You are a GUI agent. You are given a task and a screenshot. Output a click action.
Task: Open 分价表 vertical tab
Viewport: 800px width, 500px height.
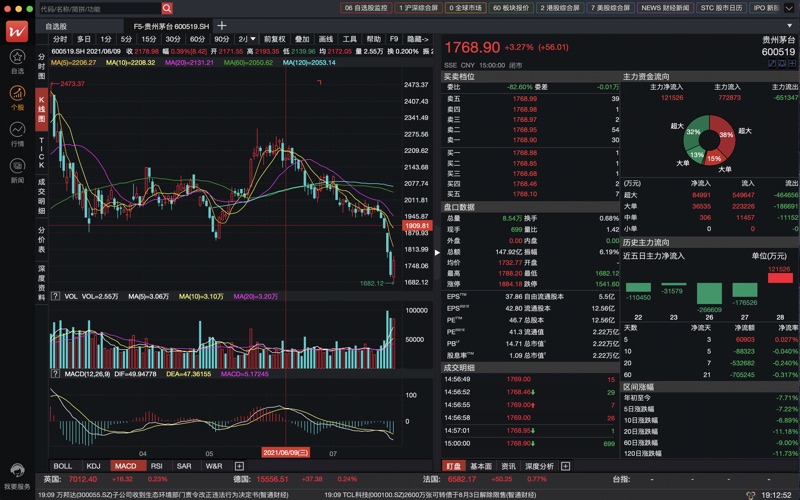41,239
